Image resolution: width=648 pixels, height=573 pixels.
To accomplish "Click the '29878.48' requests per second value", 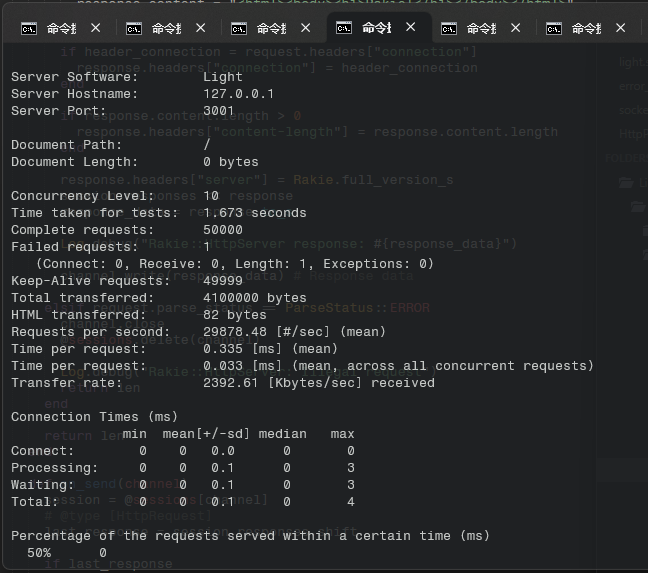I will 235,332.
